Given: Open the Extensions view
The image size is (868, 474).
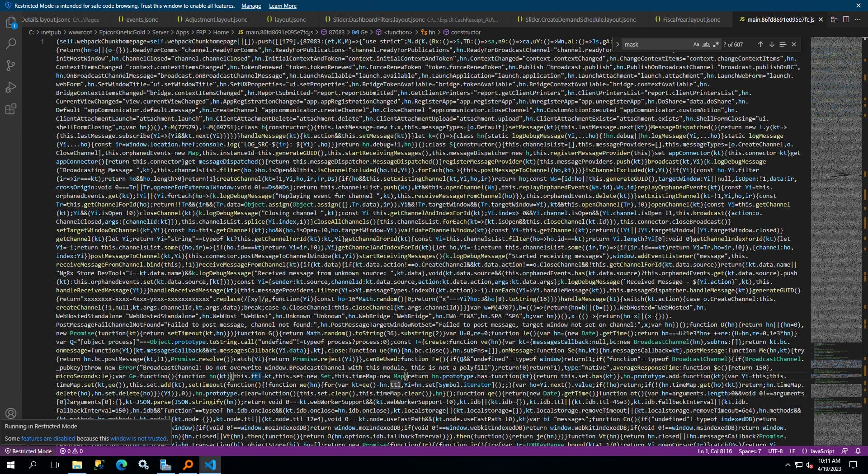Looking at the screenshot, I should point(11,109).
